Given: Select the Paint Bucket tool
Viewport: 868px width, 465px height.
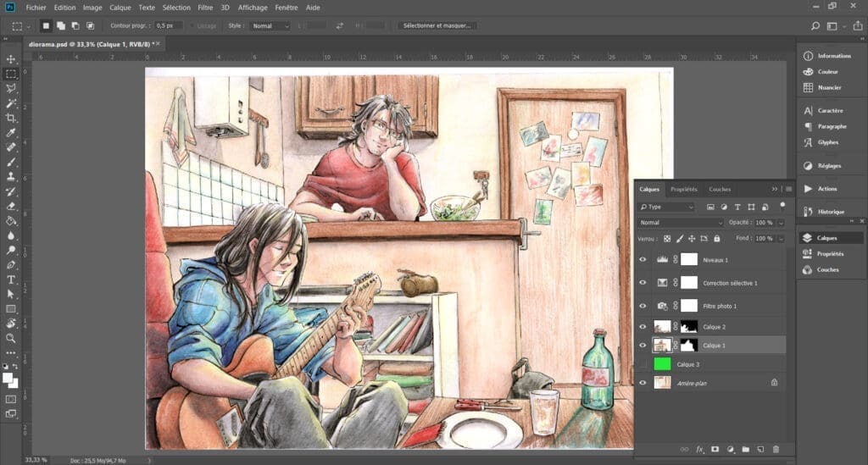Looking at the screenshot, I should [x=10, y=220].
